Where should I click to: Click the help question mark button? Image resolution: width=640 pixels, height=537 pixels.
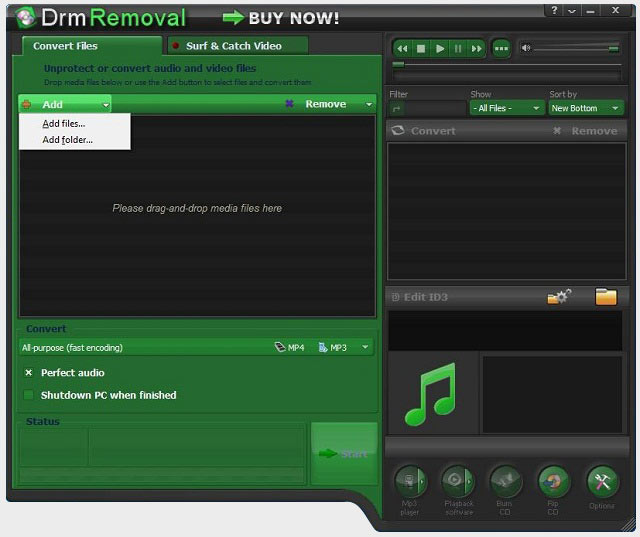554,10
